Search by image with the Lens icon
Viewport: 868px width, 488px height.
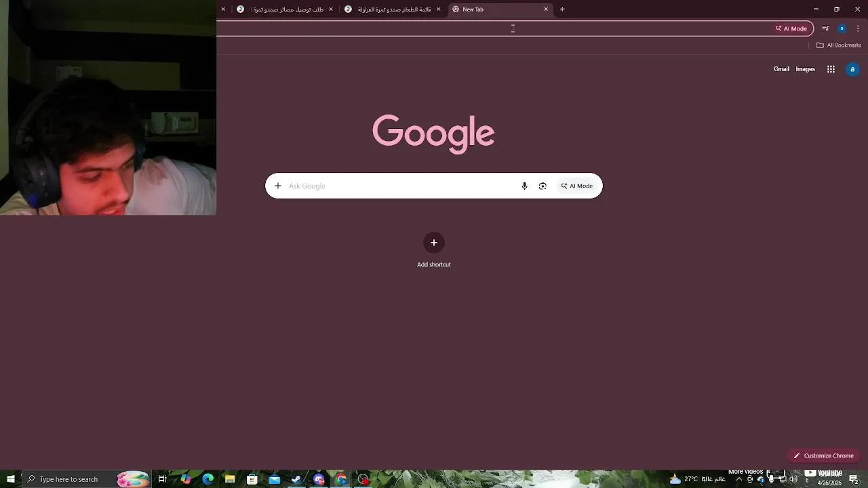[542, 186]
